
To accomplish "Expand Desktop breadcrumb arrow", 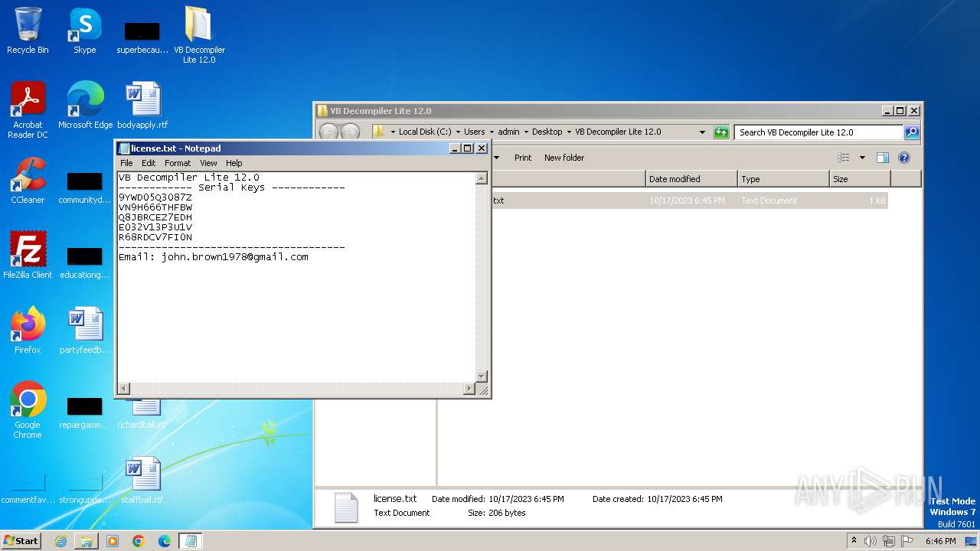I will pos(569,132).
